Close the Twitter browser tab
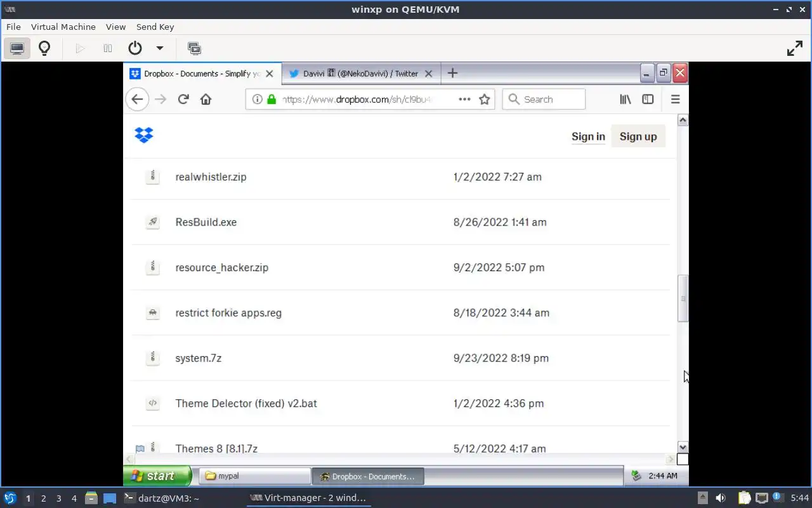Screen dimensions: 812x508 [x=428, y=74]
